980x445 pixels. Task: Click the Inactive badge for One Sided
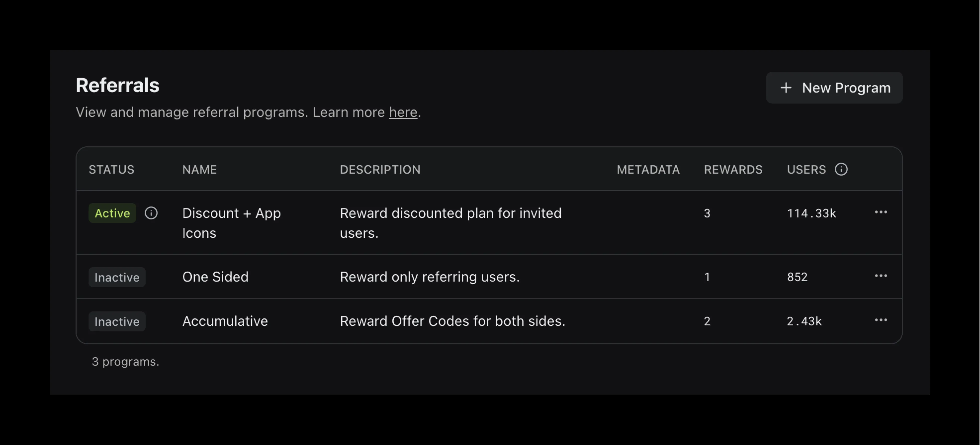pyautogui.click(x=117, y=277)
